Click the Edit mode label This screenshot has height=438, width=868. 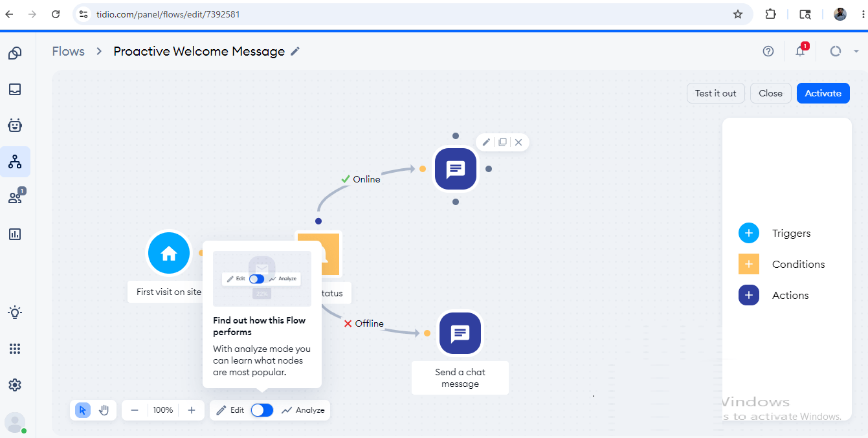click(x=237, y=410)
